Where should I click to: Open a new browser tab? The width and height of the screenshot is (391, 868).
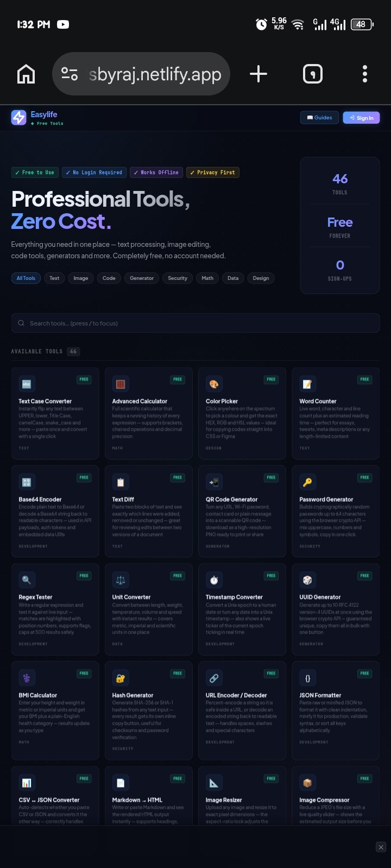258,74
